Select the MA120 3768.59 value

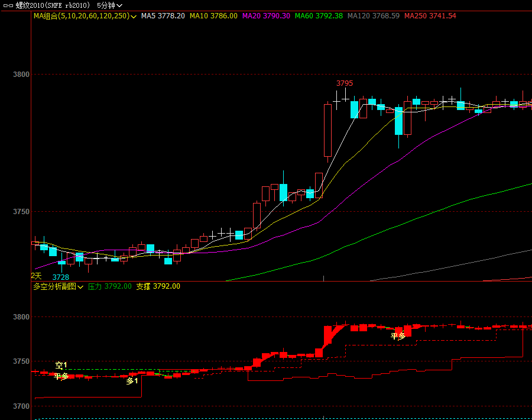point(374,16)
